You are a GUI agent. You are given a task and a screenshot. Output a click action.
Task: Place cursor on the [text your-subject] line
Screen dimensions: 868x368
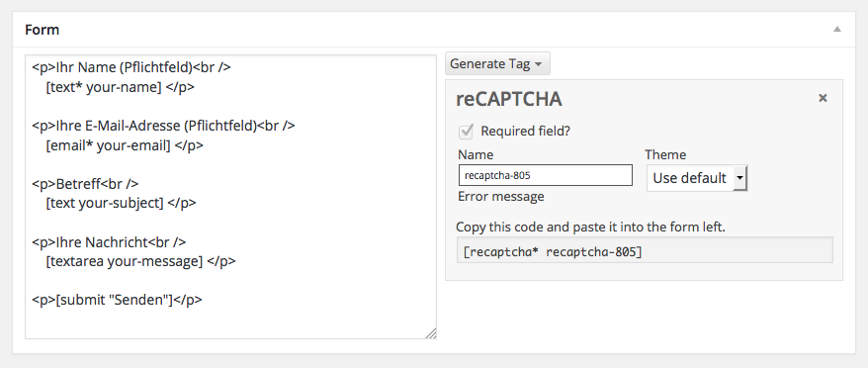click(121, 203)
